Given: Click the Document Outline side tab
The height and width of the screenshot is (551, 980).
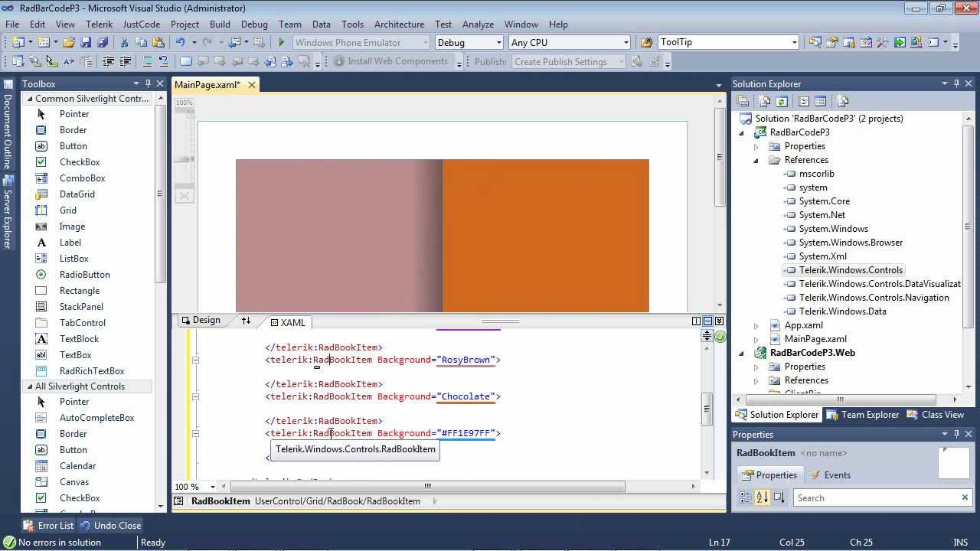Looking at the screenshot, I should 8,126.
